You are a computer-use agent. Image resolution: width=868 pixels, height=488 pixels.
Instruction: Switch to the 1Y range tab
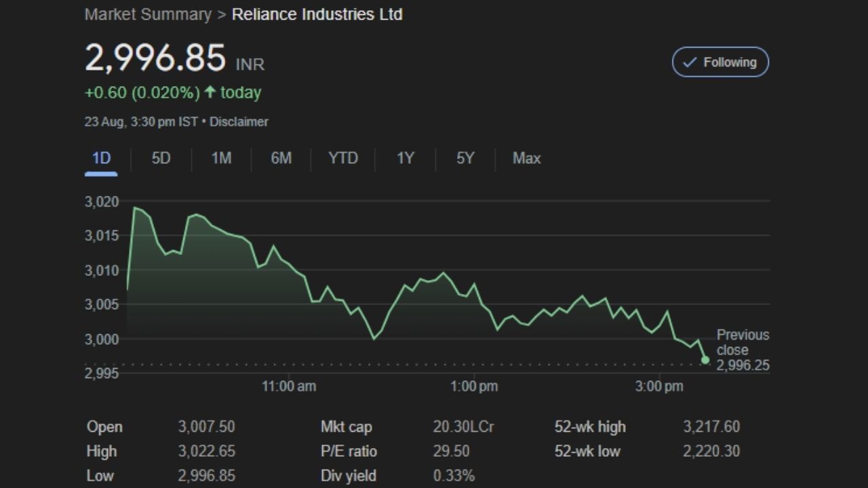405,159
